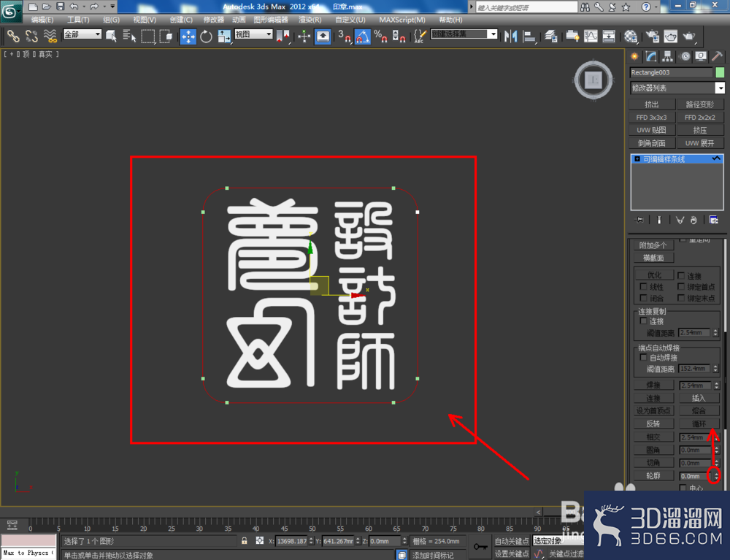Screen dimensions: 730x560
Task: Enable the 闭合 checkbox
Action: [x=643, y=298]
